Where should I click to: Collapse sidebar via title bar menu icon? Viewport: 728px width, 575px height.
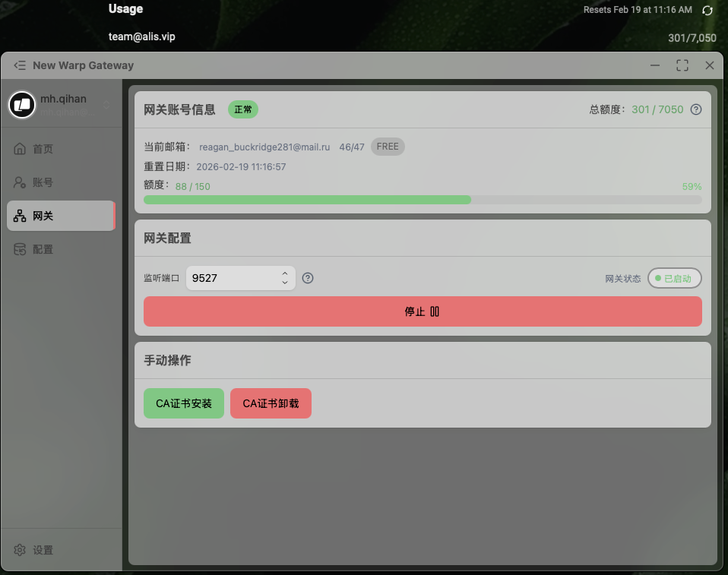[x=20, y=65]
